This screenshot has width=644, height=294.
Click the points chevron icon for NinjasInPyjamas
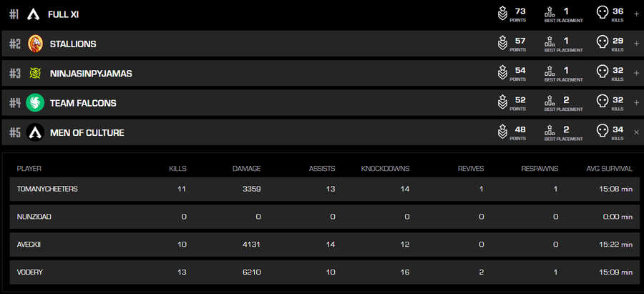tap(502, 74)
